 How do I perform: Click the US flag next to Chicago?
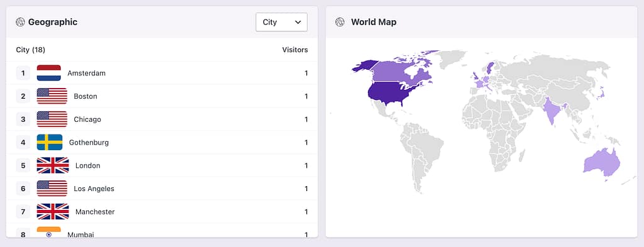click(x=52, y=119)
